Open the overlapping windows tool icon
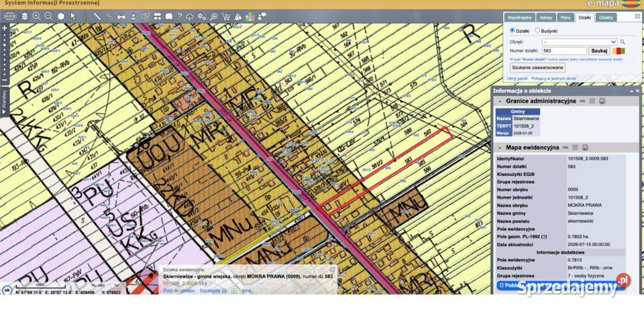The width and height of the screenshot is (644, 310). pyautogui.click(x=145, y=16)
